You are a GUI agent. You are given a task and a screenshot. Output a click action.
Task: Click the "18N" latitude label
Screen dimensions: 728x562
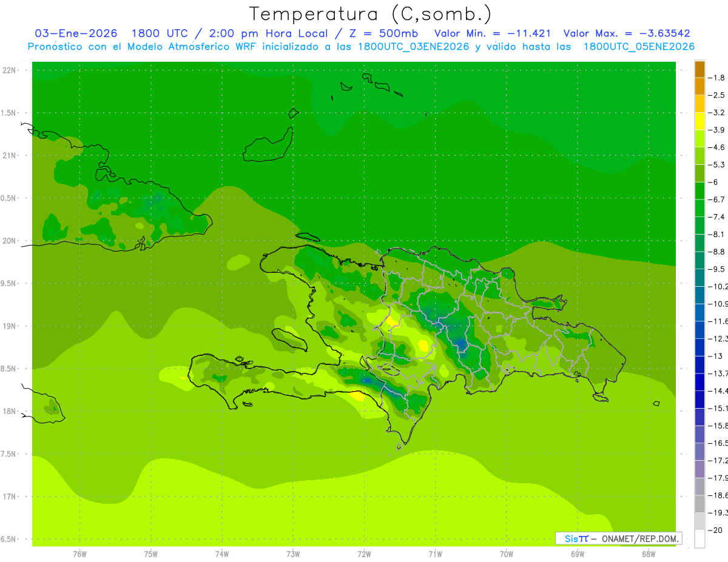(x=10, y=411)
